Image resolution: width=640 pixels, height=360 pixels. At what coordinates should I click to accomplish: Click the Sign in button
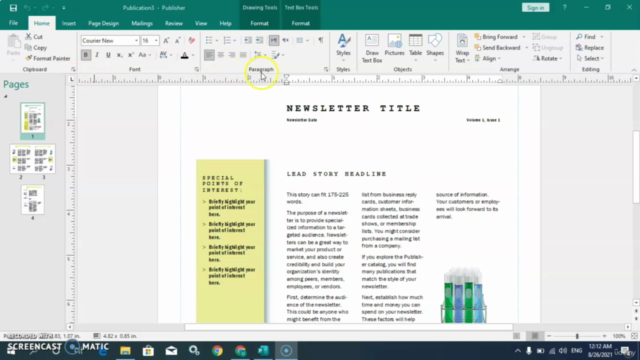[x=535, y=8]
